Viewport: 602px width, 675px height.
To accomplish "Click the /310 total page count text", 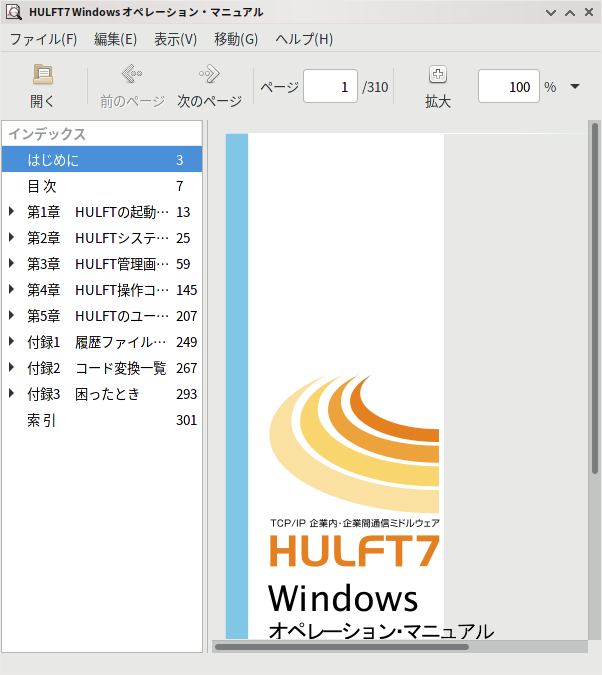I will [x=375, y=87].
